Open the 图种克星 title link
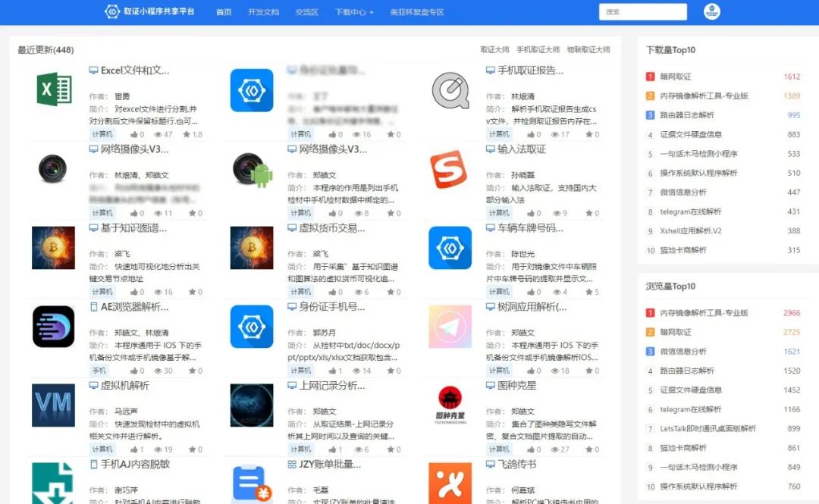819x504 pixels. [x=516, y=386]
